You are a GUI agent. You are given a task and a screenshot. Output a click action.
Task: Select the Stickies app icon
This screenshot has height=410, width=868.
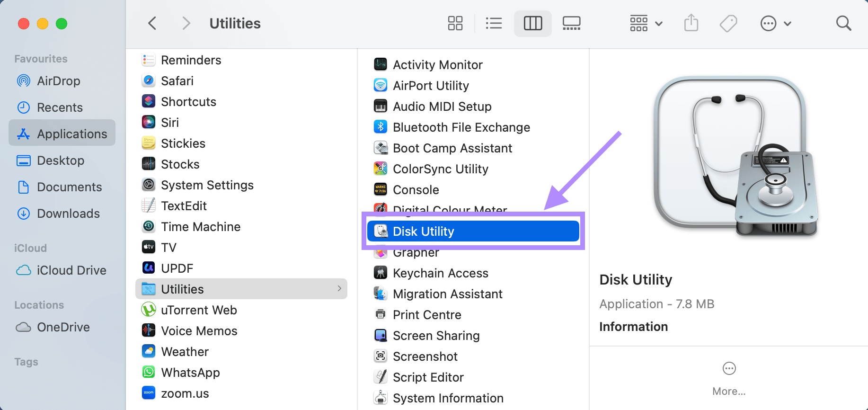point(149,143)
